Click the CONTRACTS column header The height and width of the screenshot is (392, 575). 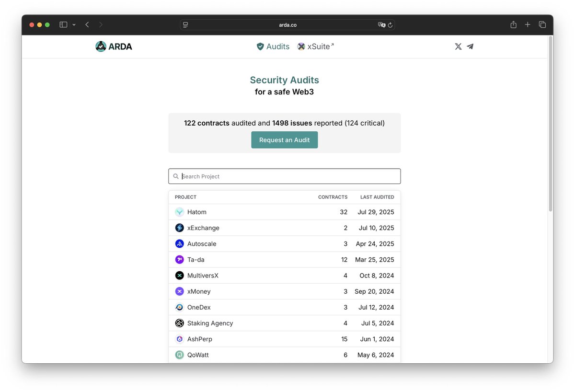333,197
